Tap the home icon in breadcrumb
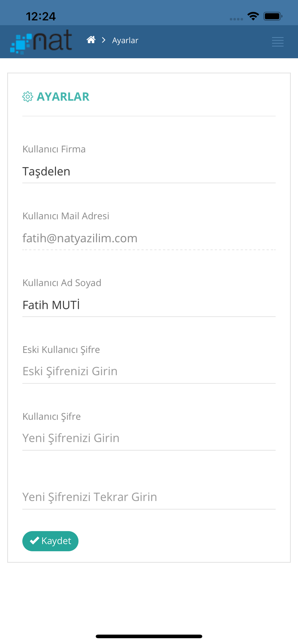This screenshot has height=644, width=298. [x=91, y=40]
